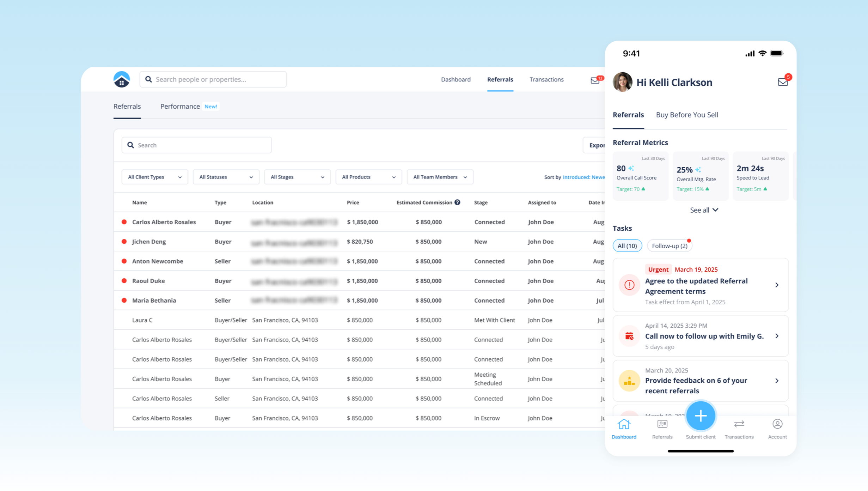This screenshot has height=491, width=868.
Task: Select the All (10) tasks filter chip
Action: (x=627, y=246)
